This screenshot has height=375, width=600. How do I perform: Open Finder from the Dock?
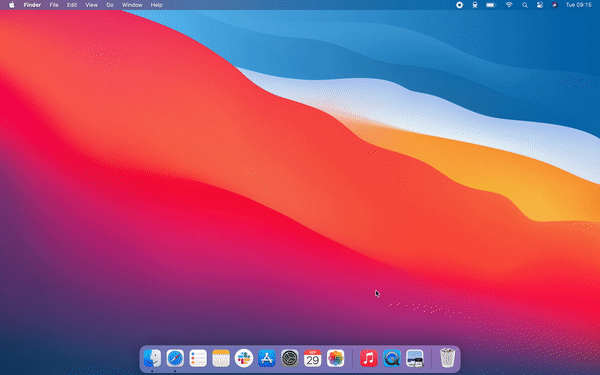(152, 359)
